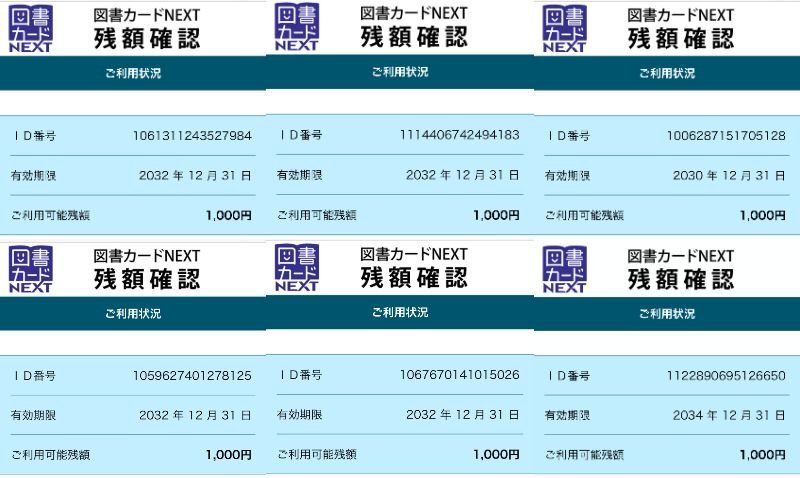Click the 図書カードNEXT logo above ID 1006287151705128
800x478 pixels.
565,29
